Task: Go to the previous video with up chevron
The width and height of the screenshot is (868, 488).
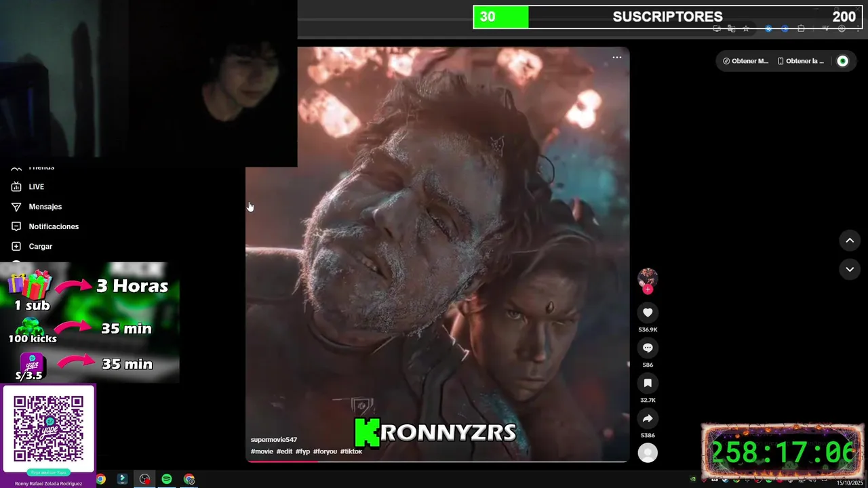Action: (850, 240)
